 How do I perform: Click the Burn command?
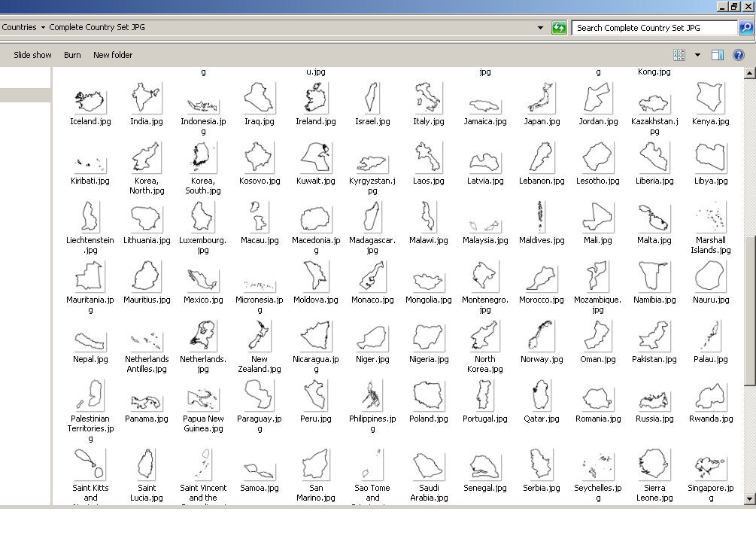[x=72, y=54]
